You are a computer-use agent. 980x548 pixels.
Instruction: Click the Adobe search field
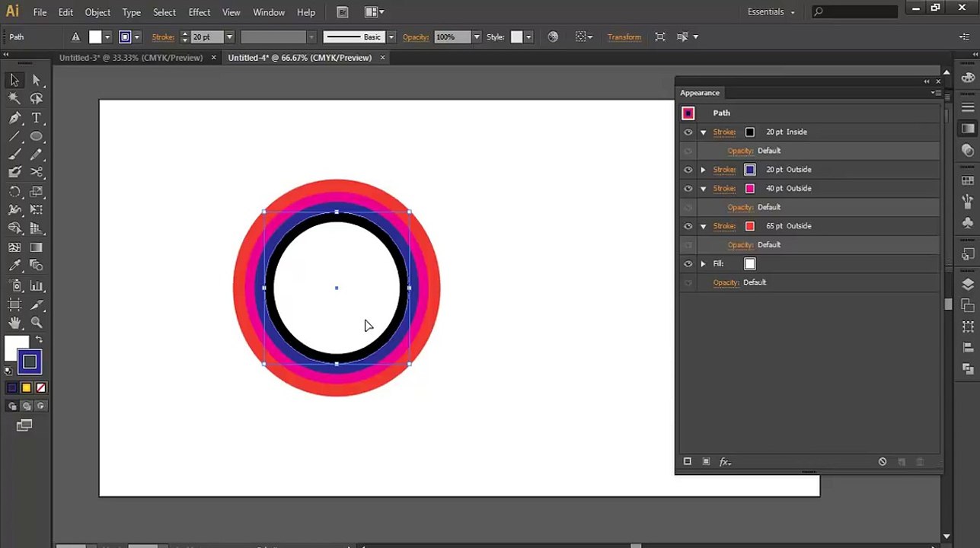pos(855,12)
